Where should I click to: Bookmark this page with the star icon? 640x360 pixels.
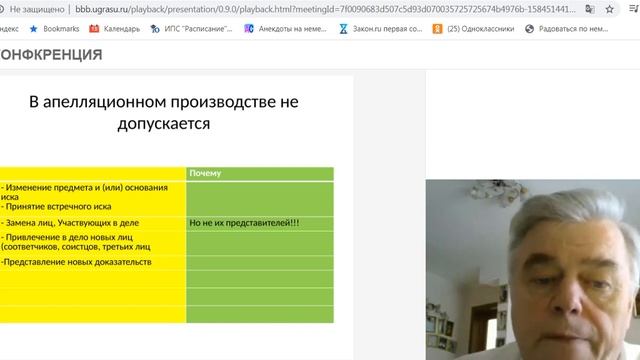pyautogui.click(x=609, y=9)
